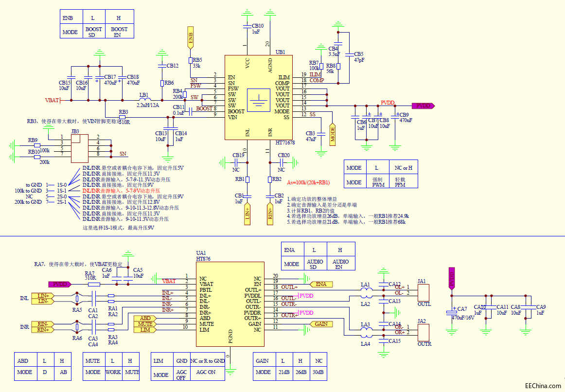Screen dimensions: 565x392
Task: Click the AUDIO EN cell in ENA table
Action: (x=341, y=264)
